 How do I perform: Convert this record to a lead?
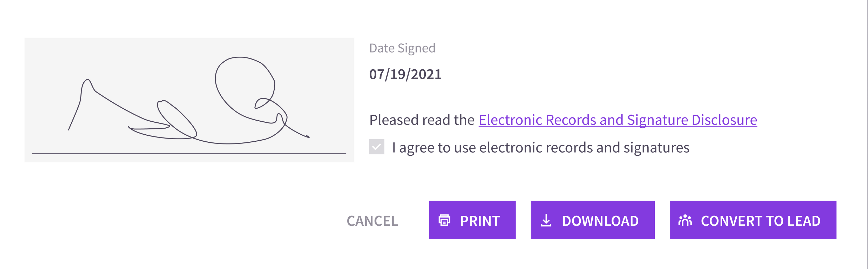click(753, 220)
